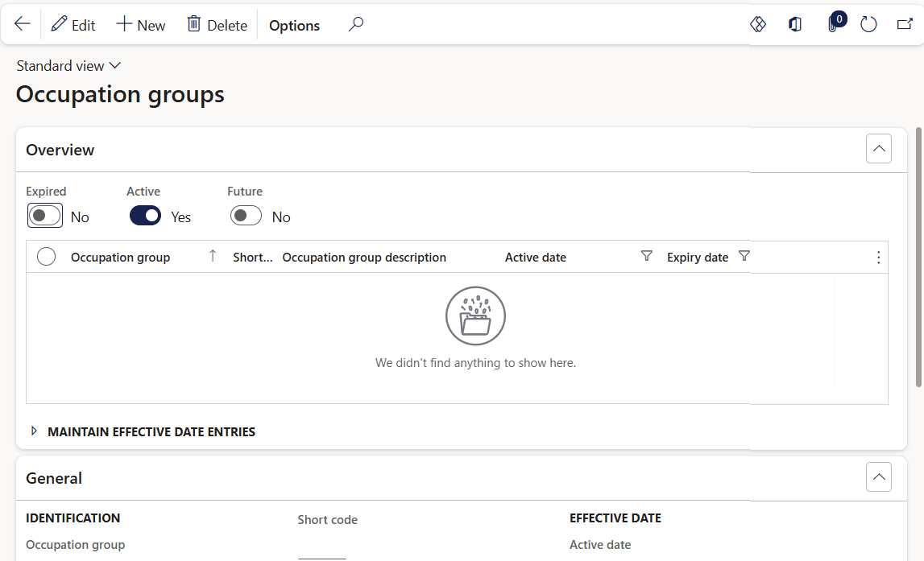Screen dimensions: 924x561
Task: Click the Edit pencil button
Action: [x=73, y=25]
